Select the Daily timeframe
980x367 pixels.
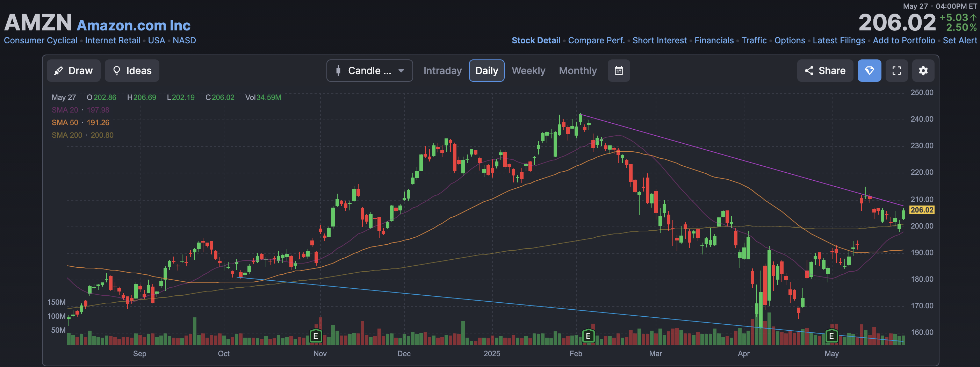click(487, 70)
